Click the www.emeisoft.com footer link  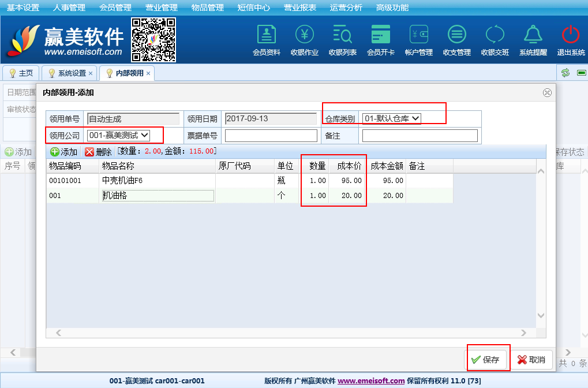pos(371,381)
